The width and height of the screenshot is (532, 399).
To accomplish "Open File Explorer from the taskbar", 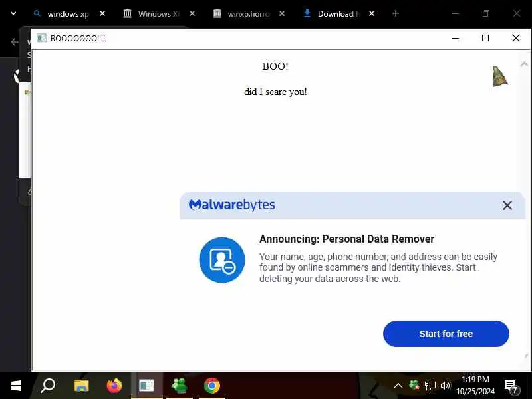I will tap(81, 386).
